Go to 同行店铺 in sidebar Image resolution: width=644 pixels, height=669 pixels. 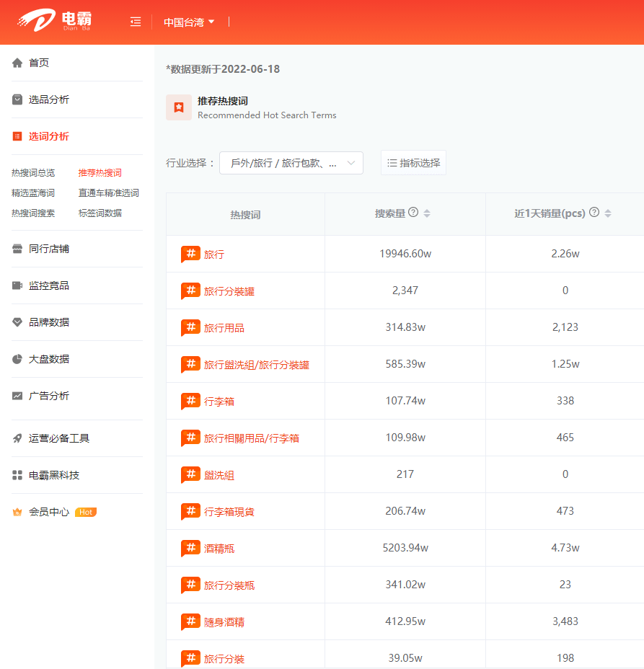(49, 249)
